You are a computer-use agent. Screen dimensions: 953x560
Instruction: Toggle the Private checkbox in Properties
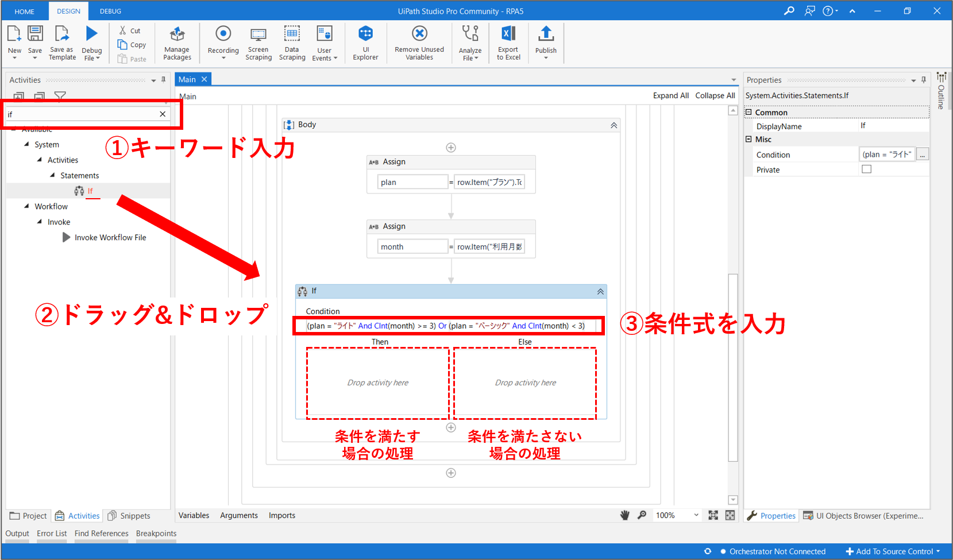point(866,169)
